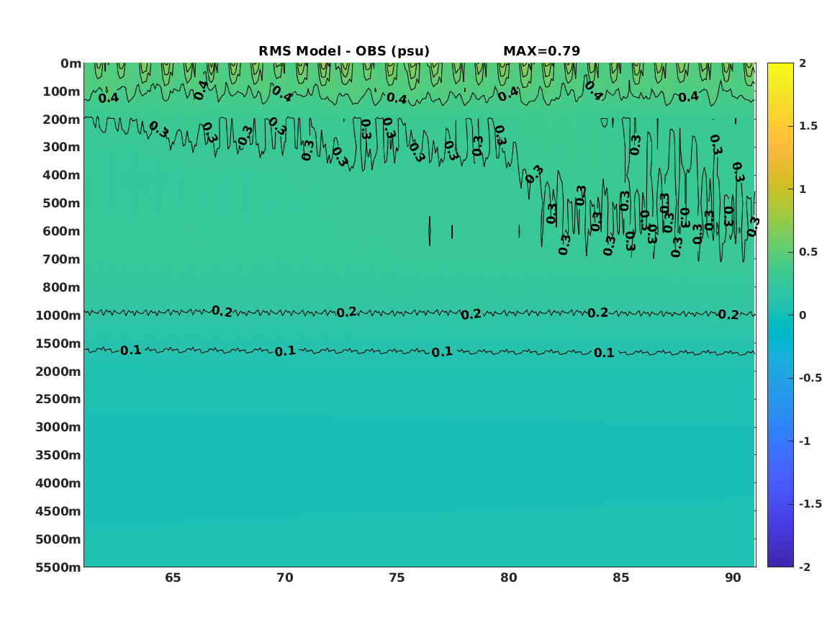The image size is (840, 630).
Task: Click the x-axis tick label '85'
Action: (621, 577)
